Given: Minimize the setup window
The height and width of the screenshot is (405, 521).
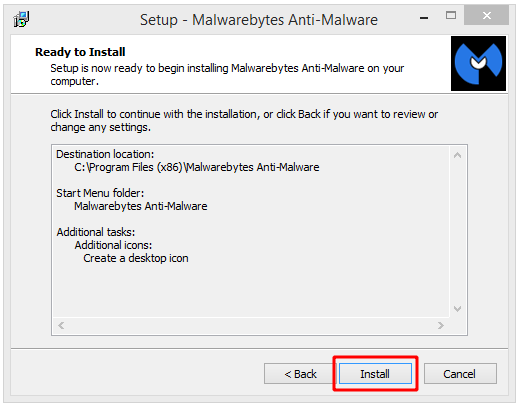Looking at the screenshot, I should pos(424,18).
